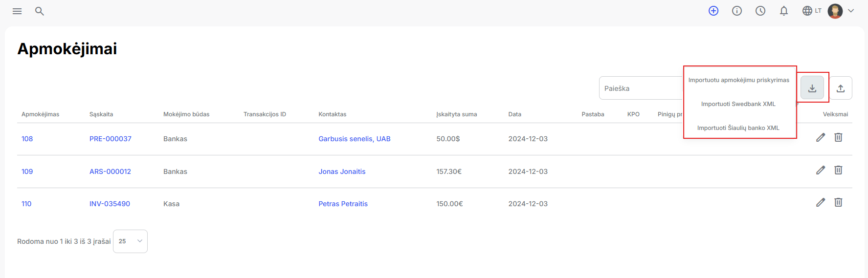Screen dimensions: 868x278
Task: Click the upload export icon button
Action: 841,88
